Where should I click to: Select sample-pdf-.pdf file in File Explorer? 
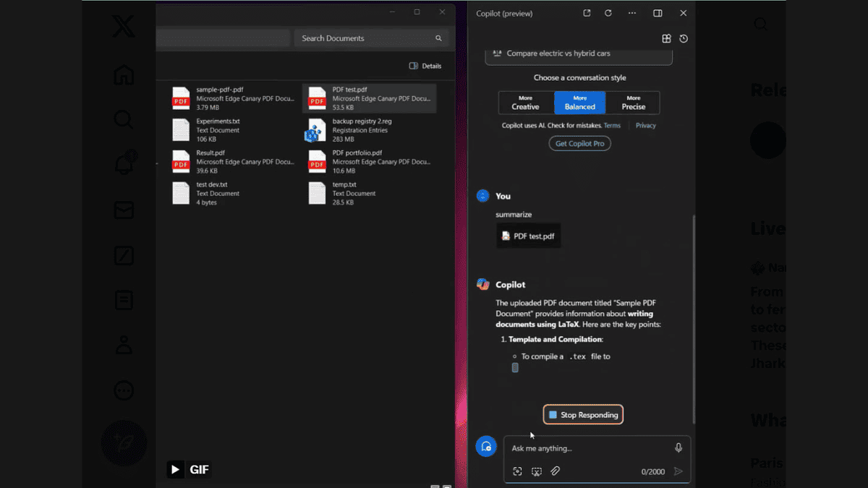click(x=233, y=98)
